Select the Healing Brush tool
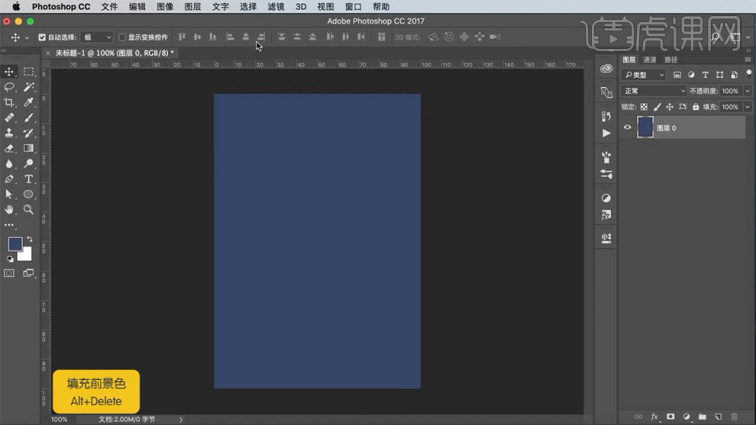 click(9, 118)
